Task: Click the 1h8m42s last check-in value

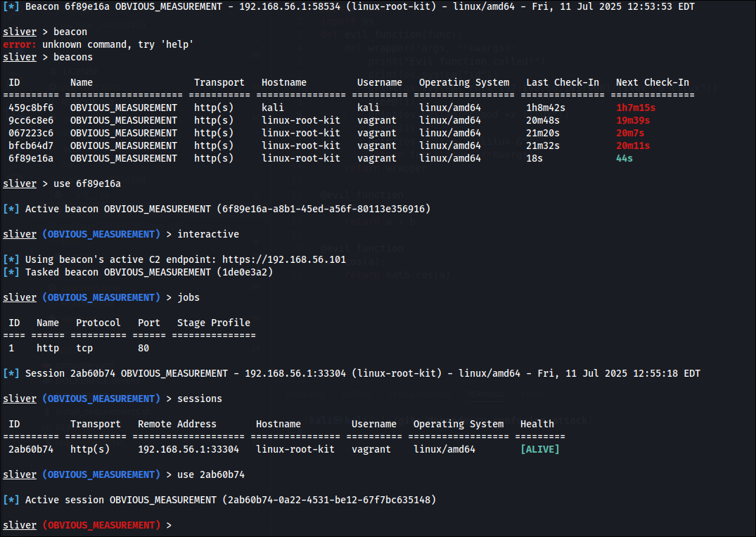Action: [x=545, y=108]
